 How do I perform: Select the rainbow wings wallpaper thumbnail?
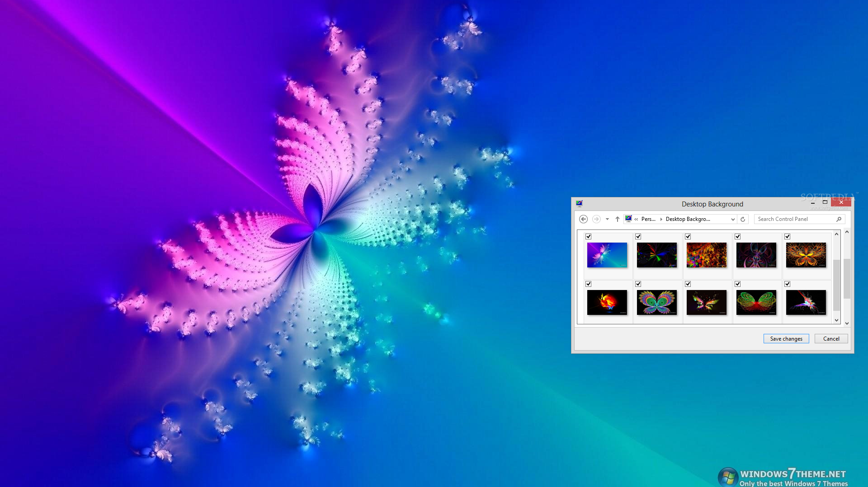pos(657,302)
